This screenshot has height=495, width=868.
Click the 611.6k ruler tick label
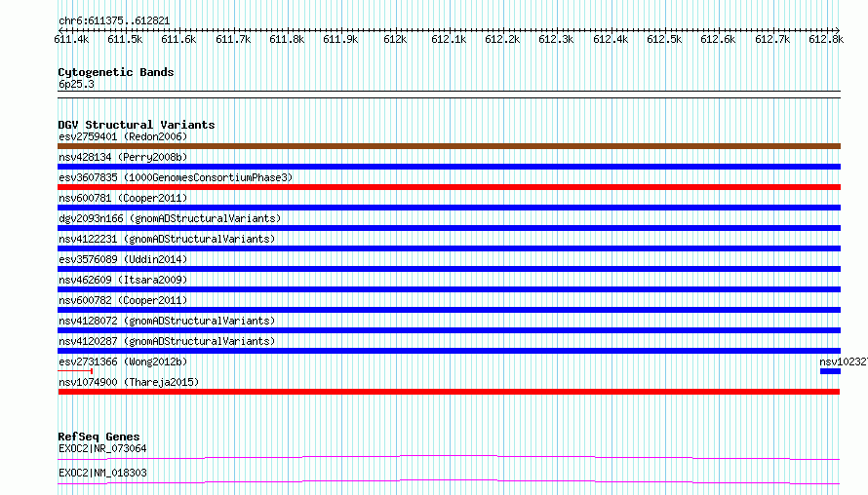tap(178, 39)
